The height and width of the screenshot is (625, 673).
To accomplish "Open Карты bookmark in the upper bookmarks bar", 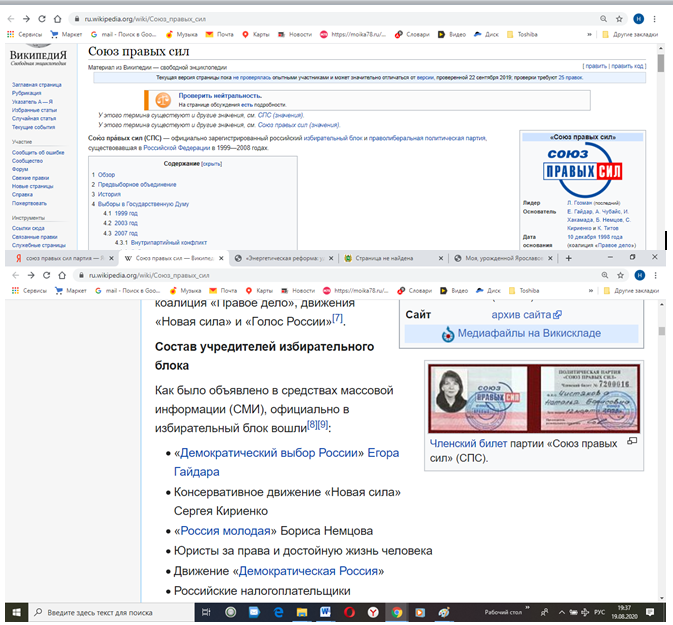I will tap(256, 34).
